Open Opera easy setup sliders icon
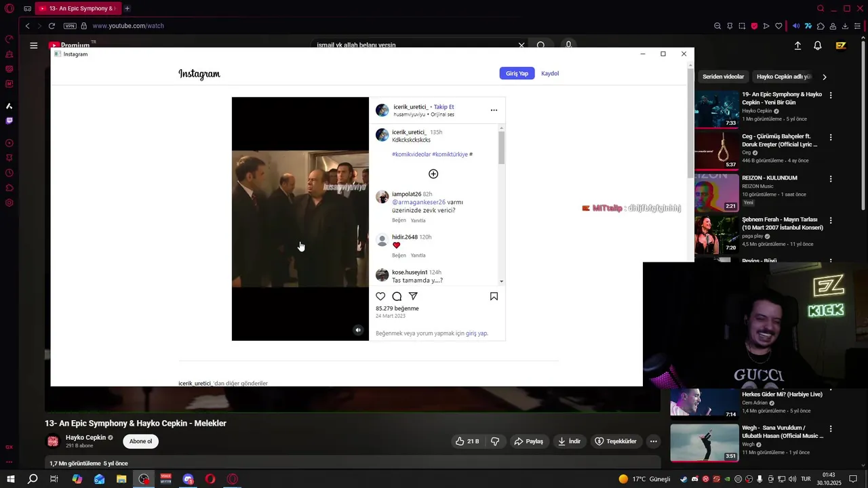868x488 pixels. point(857,26)
